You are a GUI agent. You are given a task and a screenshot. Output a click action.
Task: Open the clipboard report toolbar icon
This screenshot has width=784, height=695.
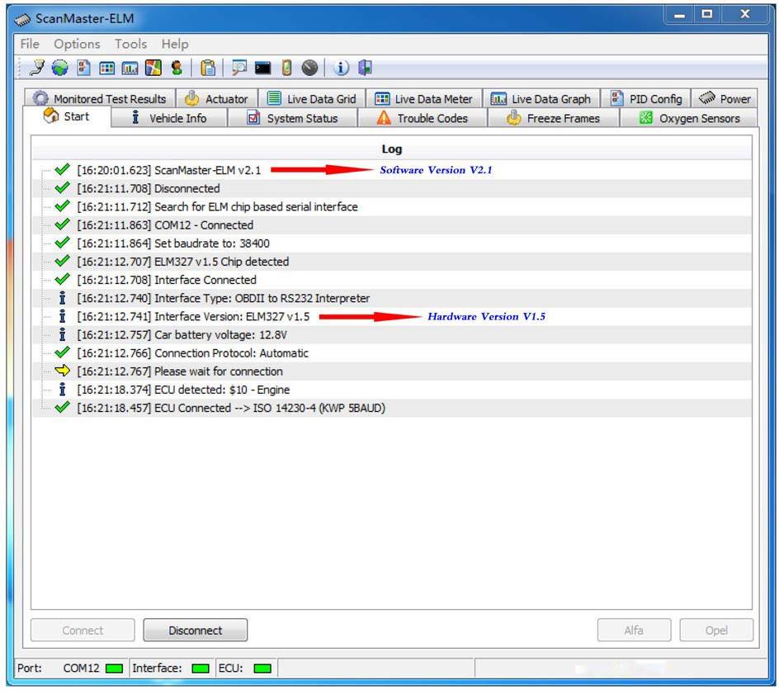pos(209,68)
